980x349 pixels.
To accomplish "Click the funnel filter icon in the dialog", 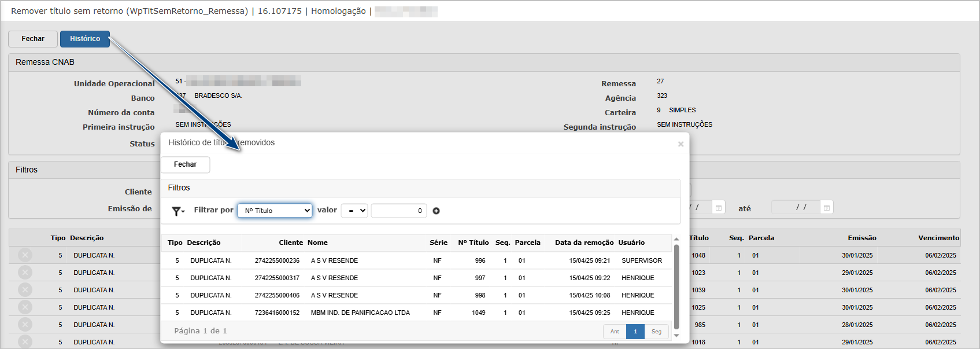I will 177,211.
